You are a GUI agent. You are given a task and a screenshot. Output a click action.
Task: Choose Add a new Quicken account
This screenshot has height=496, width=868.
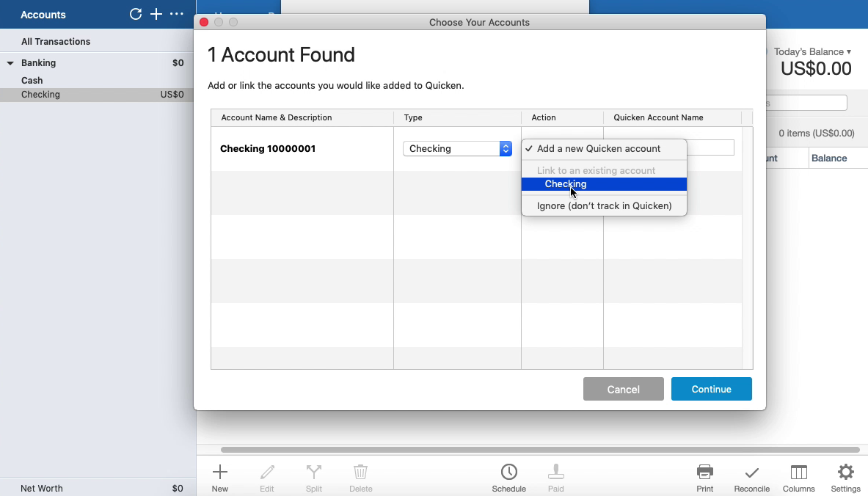coord(604,148)
